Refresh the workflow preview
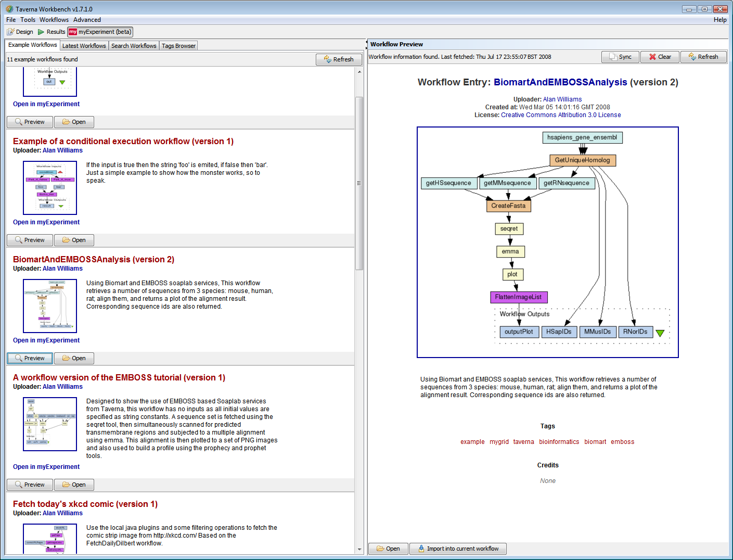Image resolution: width=733 pixels, height=560 pixels. click(x=703, y=57)
